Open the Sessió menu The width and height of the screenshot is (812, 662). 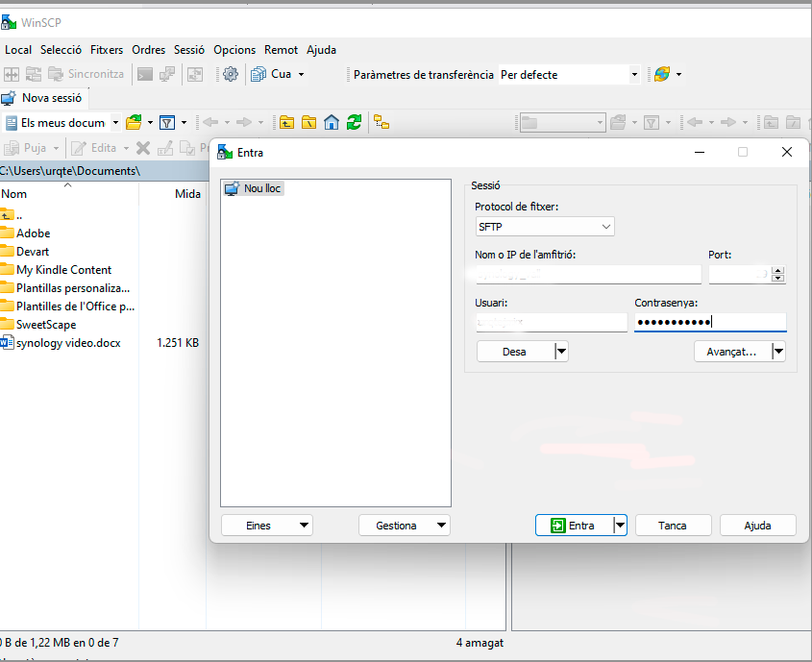(x=188, y=49)
